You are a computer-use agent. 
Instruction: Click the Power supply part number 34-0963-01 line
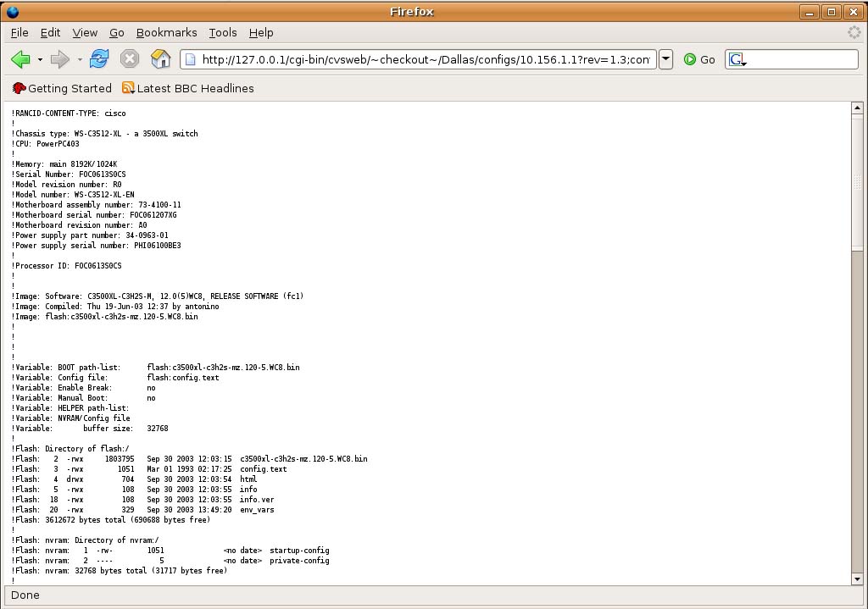90,235
